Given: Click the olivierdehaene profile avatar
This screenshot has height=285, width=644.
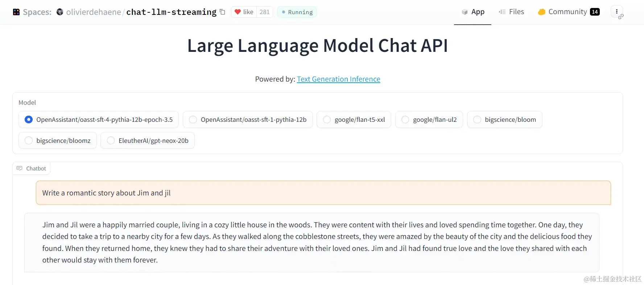Looking at the screenshot, I should (60, 12).
